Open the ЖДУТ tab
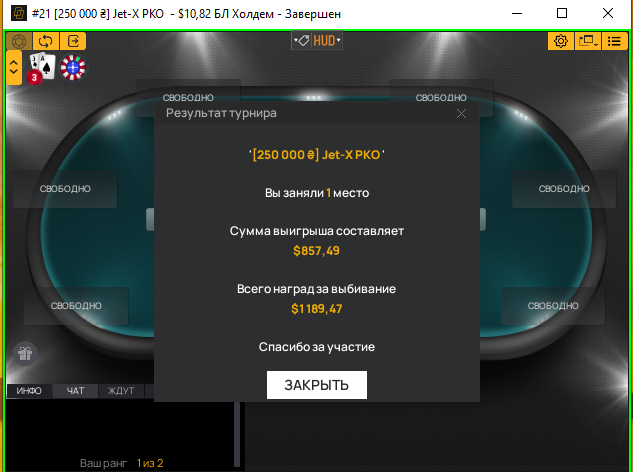633x472 pixels. coord(121,390)
